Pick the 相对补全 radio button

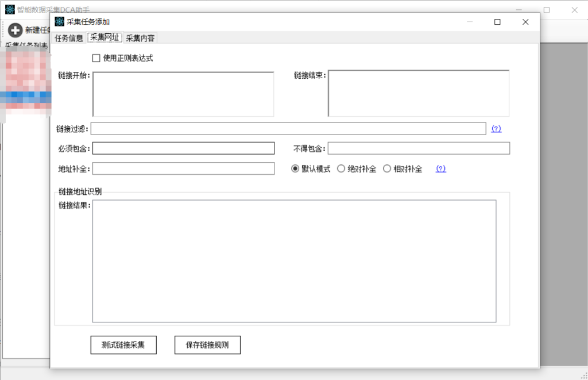click(387, 169)
